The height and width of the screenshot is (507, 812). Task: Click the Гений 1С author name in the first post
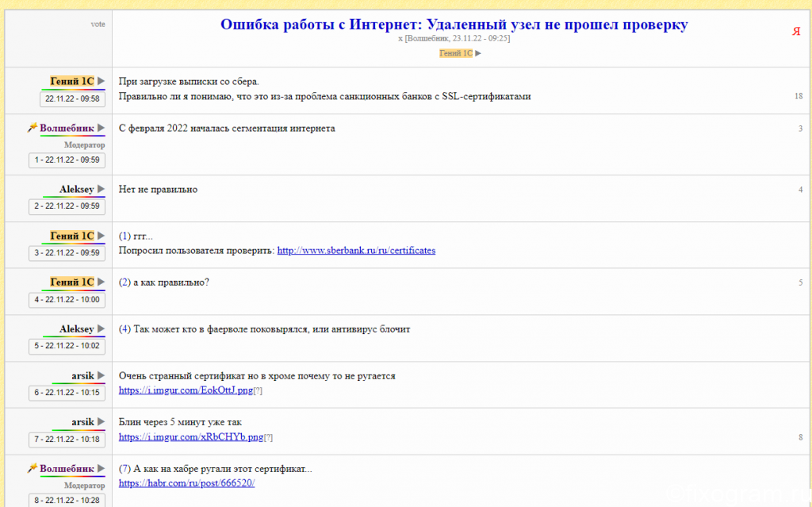pos(72,81)
